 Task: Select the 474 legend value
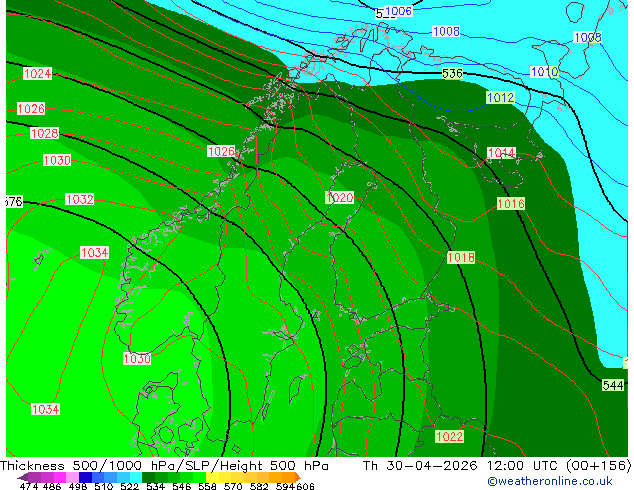pos(29,486)
